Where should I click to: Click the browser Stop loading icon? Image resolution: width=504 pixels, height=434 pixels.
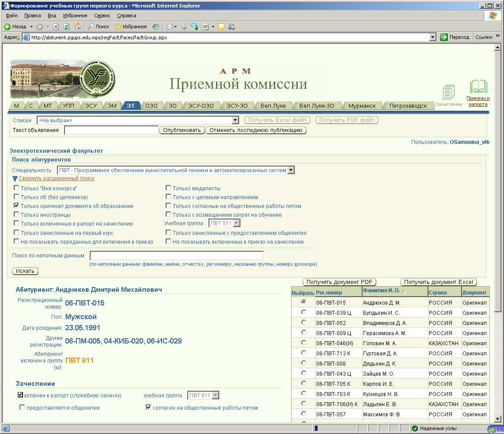[56, 26]
